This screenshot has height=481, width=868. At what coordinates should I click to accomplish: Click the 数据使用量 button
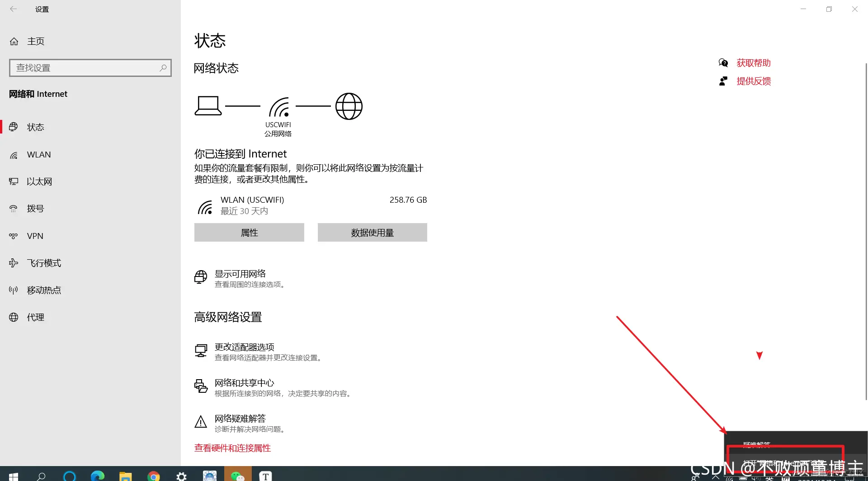(x=372, y=232)
